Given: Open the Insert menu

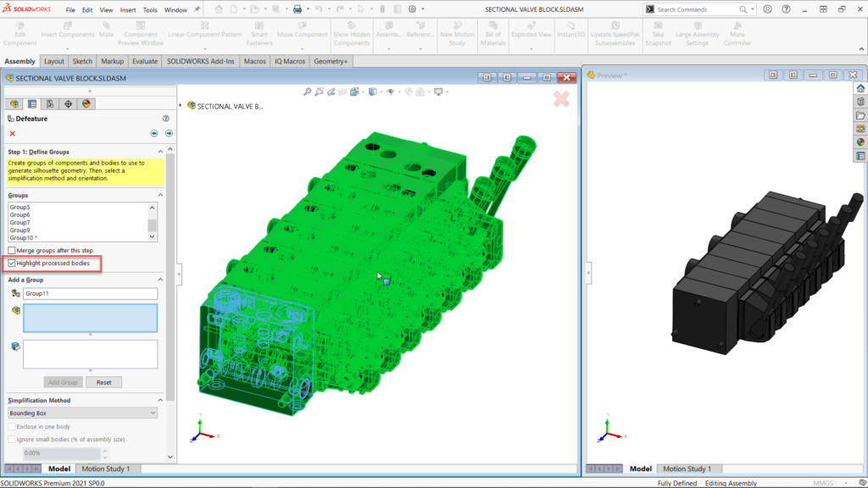Looking at the screenshot, I should click(128, 10).
